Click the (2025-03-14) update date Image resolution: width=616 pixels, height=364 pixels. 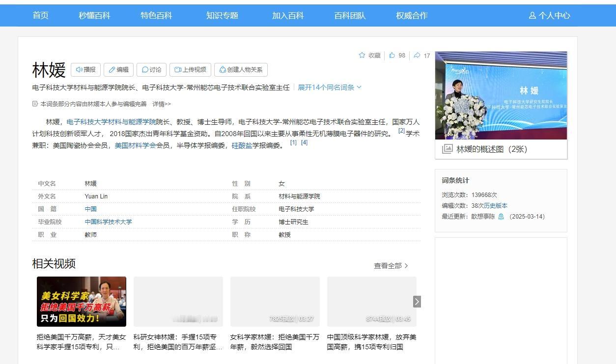pyautogui.click(x=527, y=217)
